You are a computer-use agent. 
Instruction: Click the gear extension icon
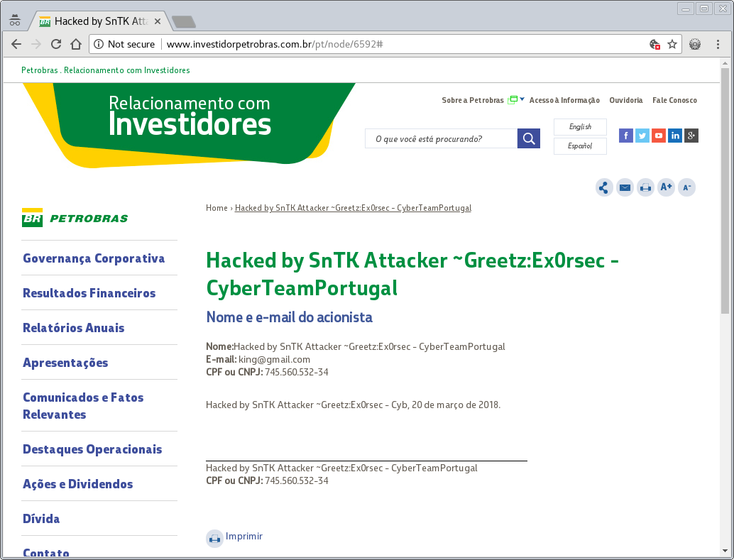695,44
